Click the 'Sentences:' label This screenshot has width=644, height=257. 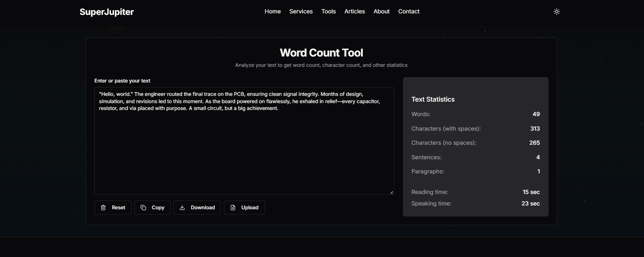427,157
